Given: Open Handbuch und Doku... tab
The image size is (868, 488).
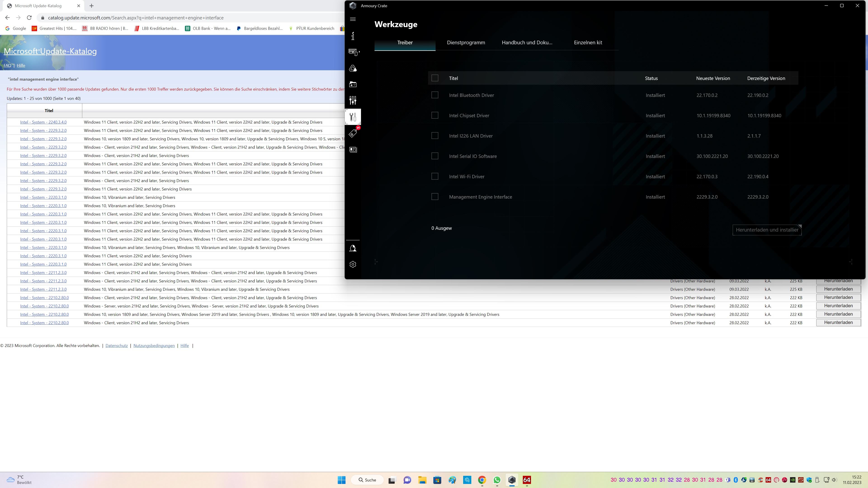Looking at the screenshot, I should [527, 42].
